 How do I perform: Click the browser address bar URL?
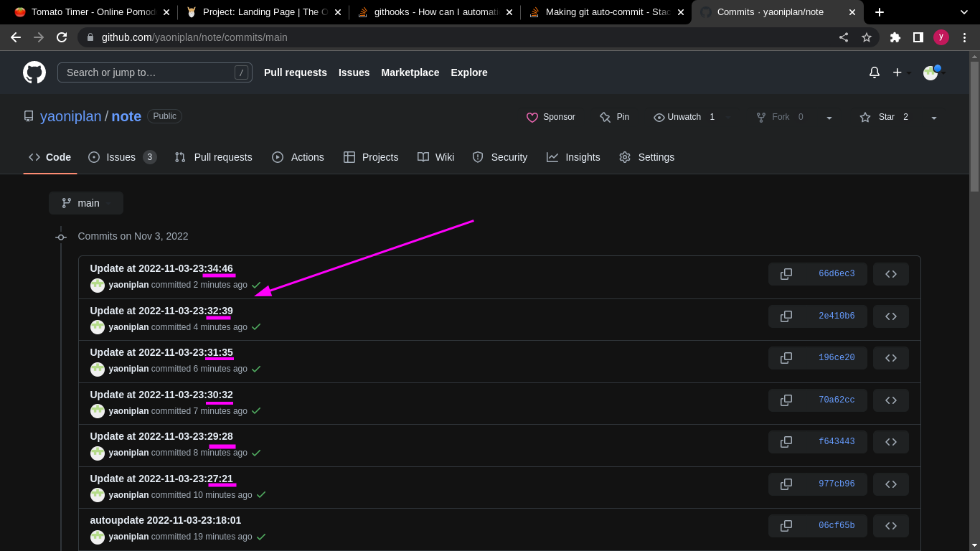tap(194, 37)
